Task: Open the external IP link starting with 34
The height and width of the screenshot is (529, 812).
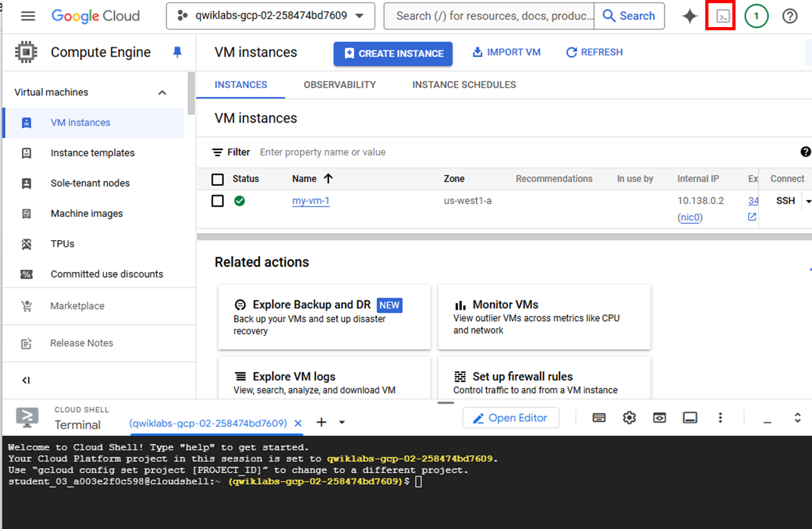Action: coord(753,201)
